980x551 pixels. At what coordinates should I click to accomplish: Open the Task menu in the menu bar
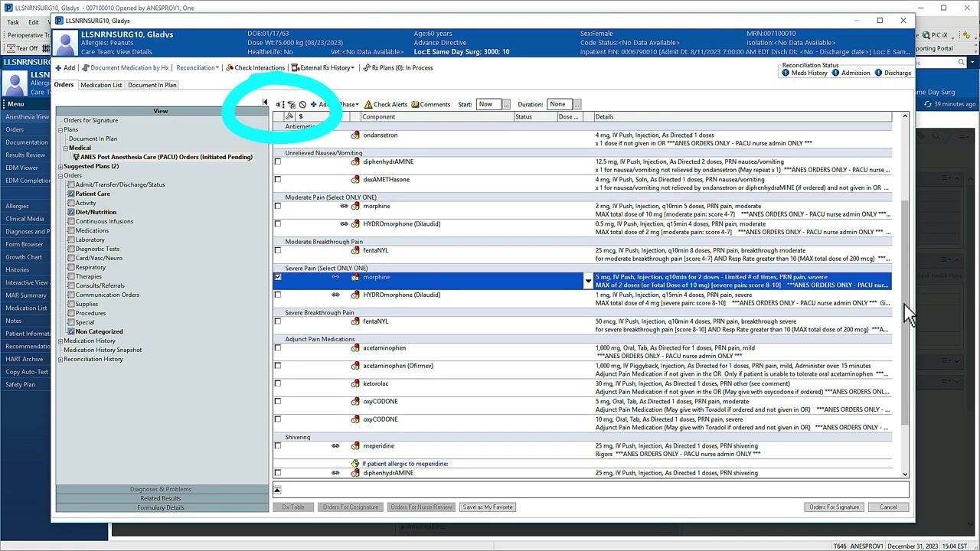[13, 22]
